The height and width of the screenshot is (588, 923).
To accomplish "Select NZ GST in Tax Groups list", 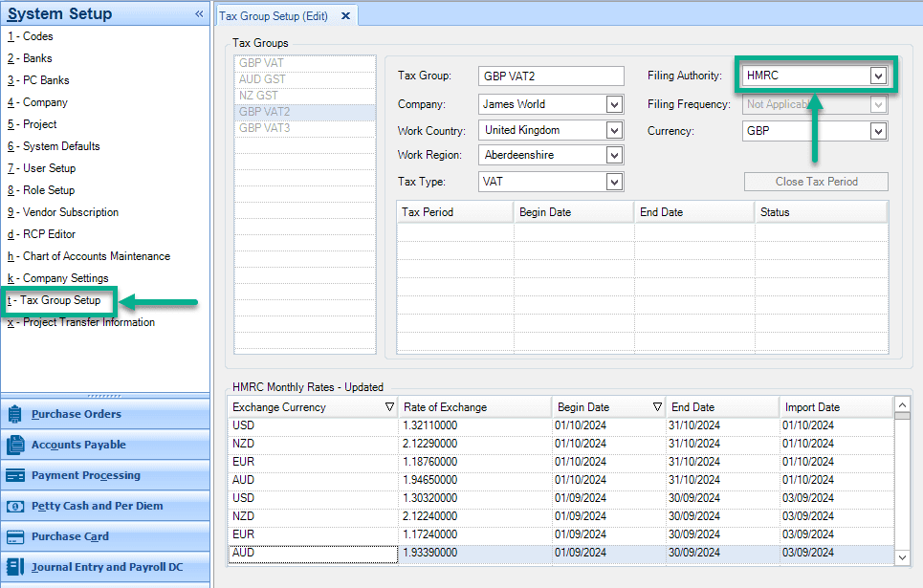I will point(305,96).
